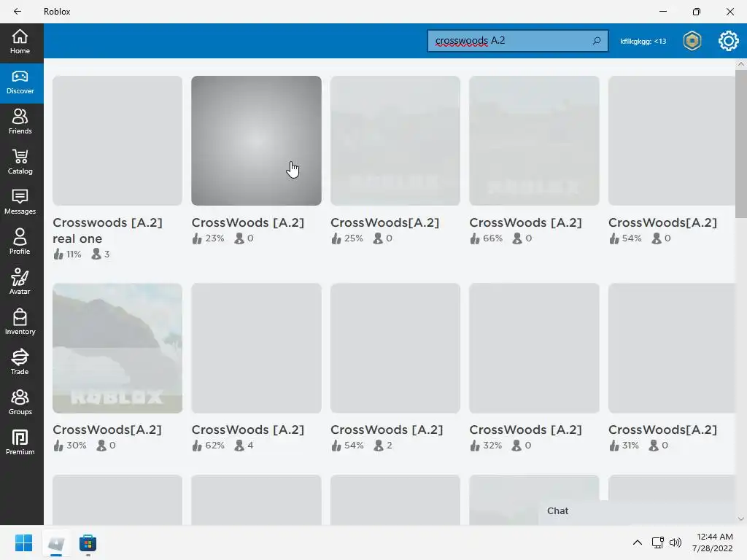Open the 23% rated CrossWoods thumbnail
This screenshot has height=560, width=747.
tap(256, 141)
